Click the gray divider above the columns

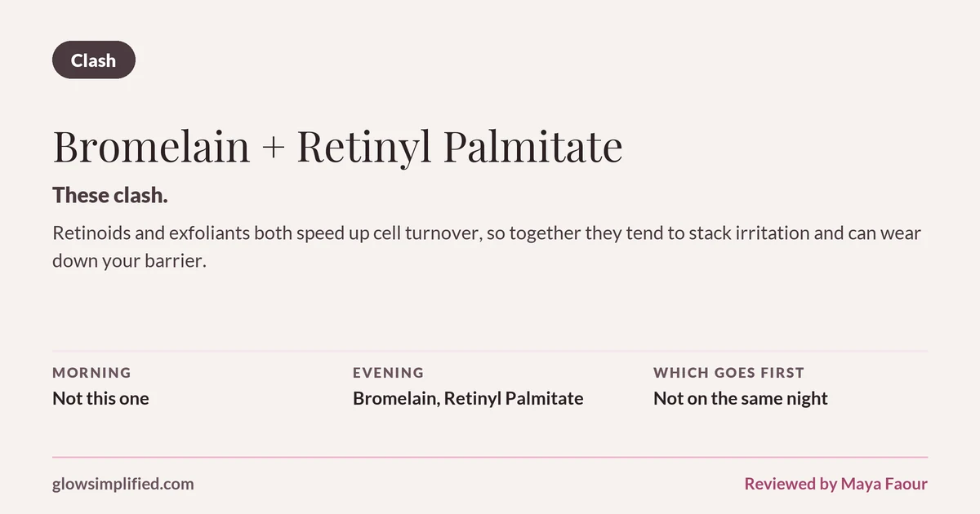490,351
